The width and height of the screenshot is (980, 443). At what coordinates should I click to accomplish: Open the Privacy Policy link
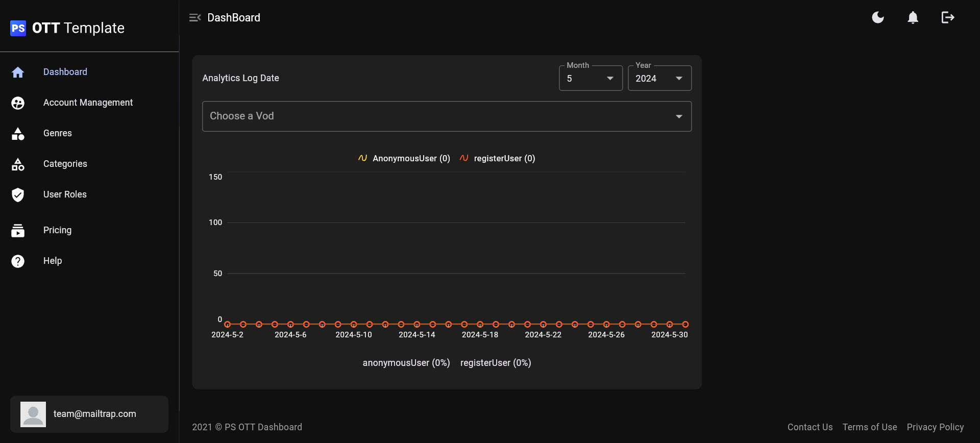(x=935, y=427)
